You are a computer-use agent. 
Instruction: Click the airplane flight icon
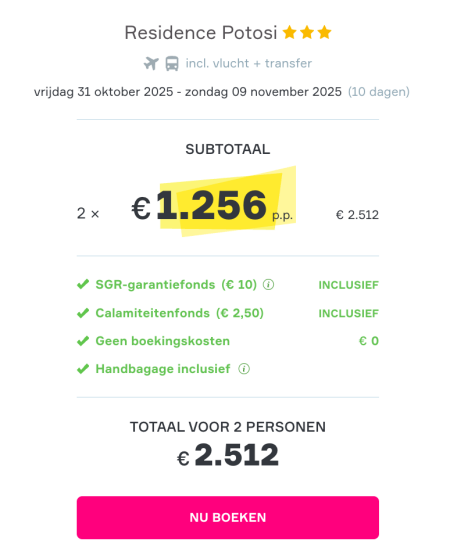pyautogui.click(x=151, y=64)
